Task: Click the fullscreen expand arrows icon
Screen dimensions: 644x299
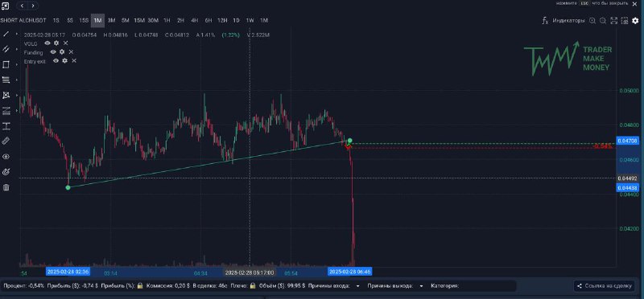Action: 613,21
